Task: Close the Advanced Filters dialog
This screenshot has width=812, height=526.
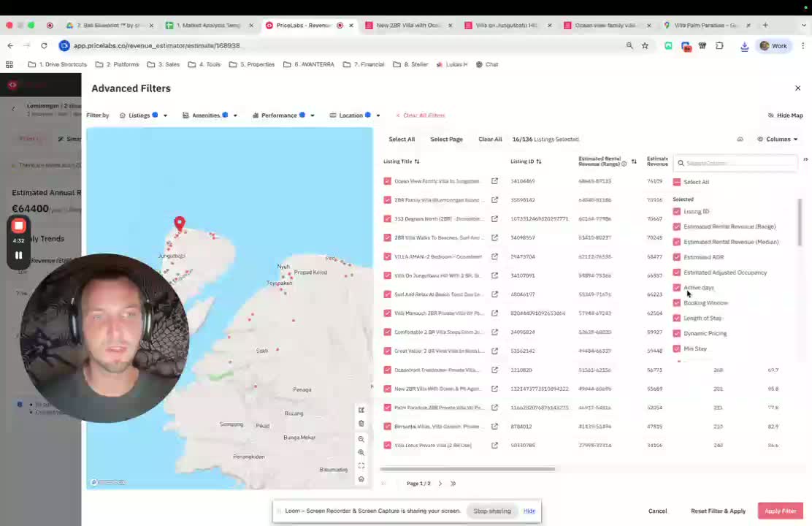Action: (797, 88)
